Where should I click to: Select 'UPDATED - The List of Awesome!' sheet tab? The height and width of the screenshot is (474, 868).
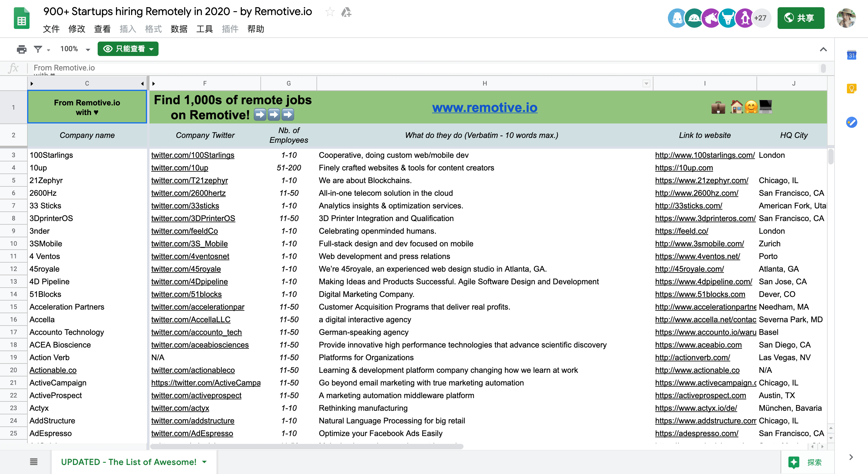(x=134, y=462)
